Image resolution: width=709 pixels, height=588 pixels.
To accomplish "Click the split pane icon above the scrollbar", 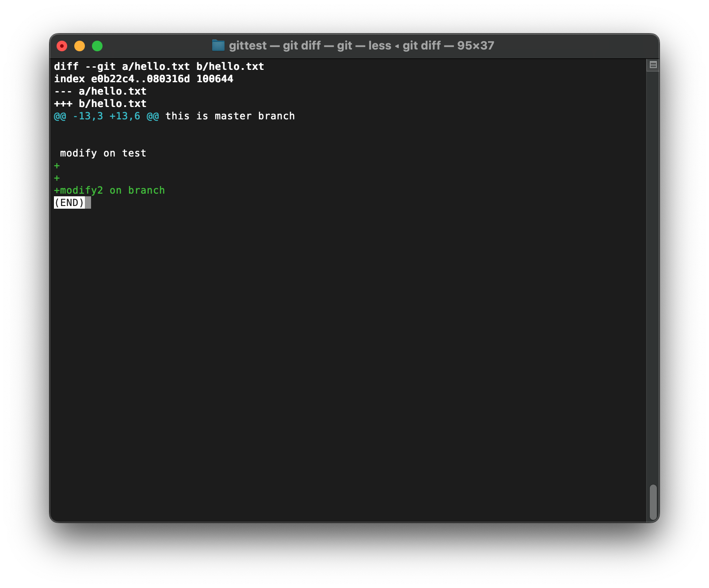I will [x=653, y=65].
